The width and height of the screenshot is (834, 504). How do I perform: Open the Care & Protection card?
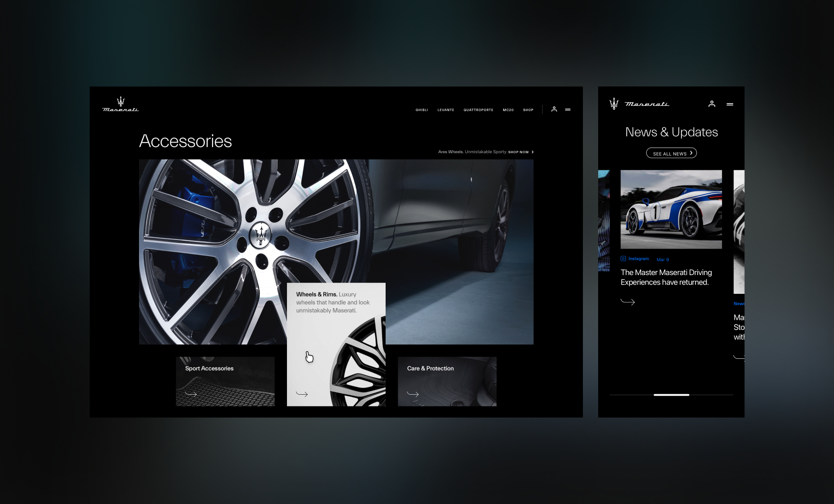[x=447, y=381]
